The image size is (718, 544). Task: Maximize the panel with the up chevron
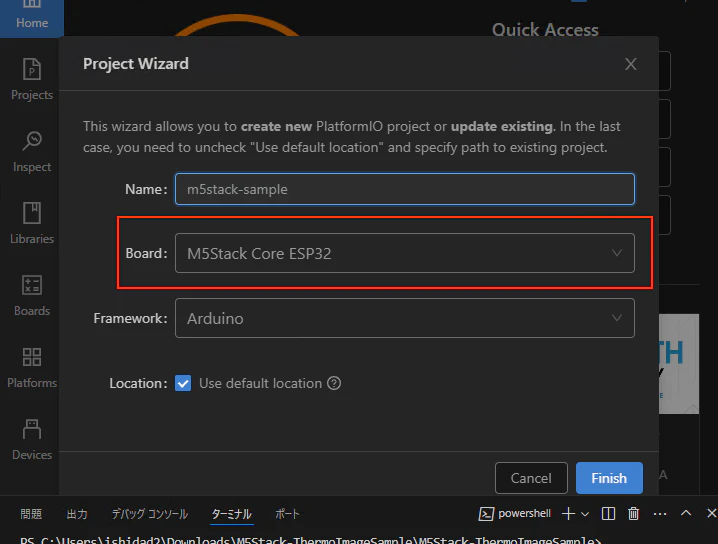point(685,513)
